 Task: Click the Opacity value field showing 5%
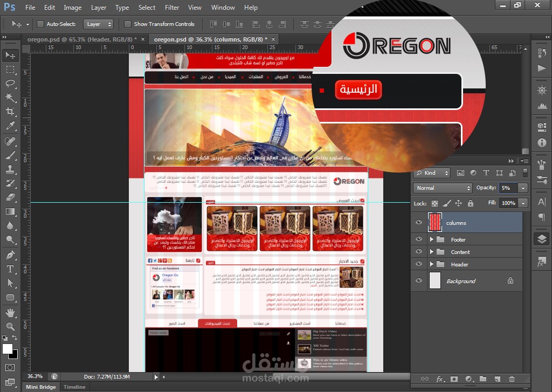point(508,188)
